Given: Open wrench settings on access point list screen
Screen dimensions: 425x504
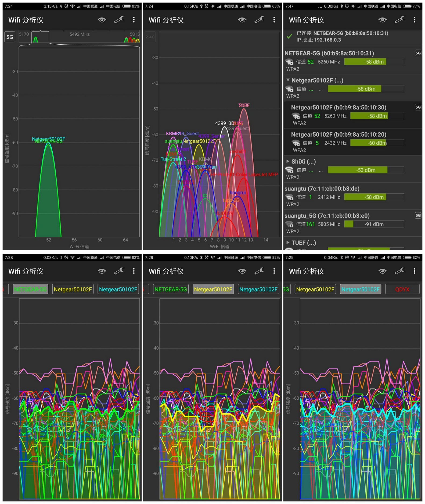Looking at the screenshot, I should 400,20.
